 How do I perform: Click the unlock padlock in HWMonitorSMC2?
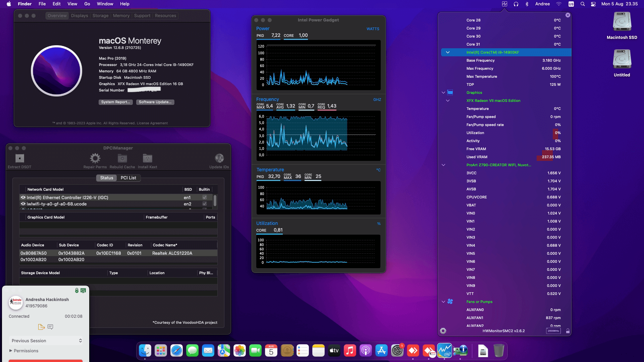pos(568,331)
